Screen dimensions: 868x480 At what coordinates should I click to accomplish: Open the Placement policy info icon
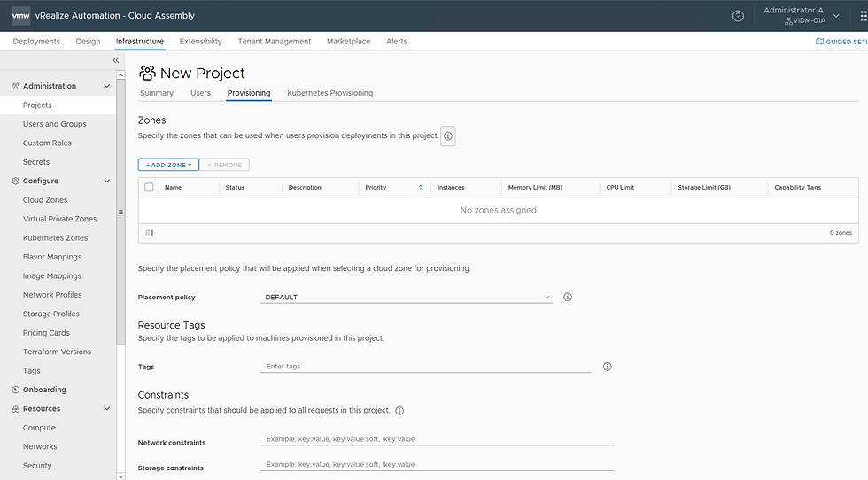pyautogui.click(x=568, y=298)
